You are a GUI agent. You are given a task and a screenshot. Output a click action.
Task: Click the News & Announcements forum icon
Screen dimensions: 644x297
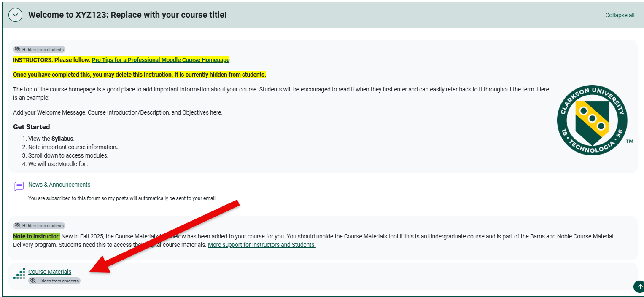point(19,186)
